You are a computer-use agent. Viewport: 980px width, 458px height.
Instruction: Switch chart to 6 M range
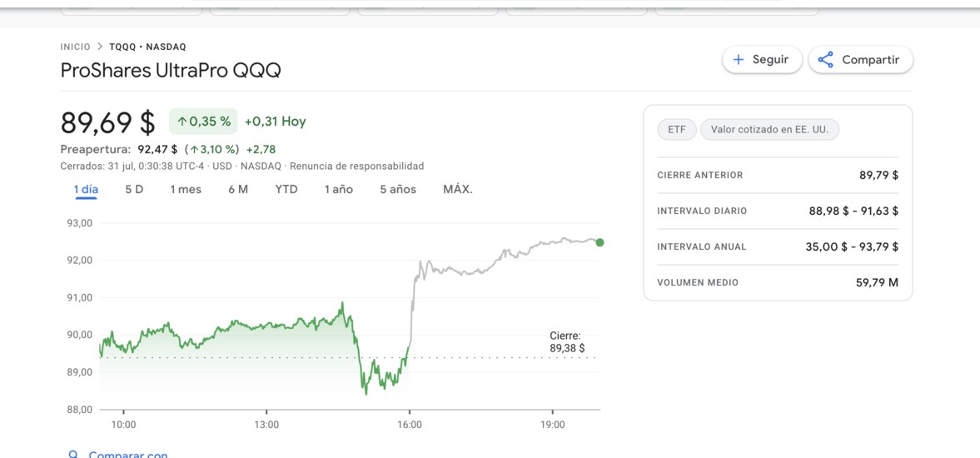click(x=238, y=189)
